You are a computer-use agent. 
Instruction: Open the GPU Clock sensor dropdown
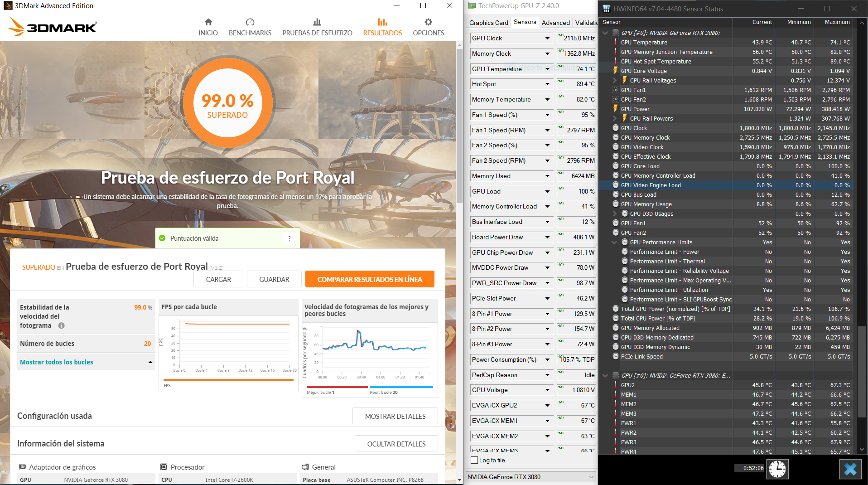point(547,39)
